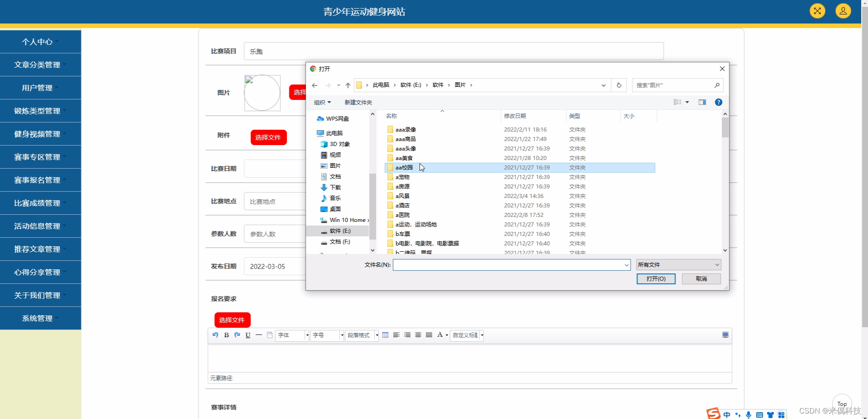Go back in the file dialog
Viewport: 868px width, 419px height.
315,85
